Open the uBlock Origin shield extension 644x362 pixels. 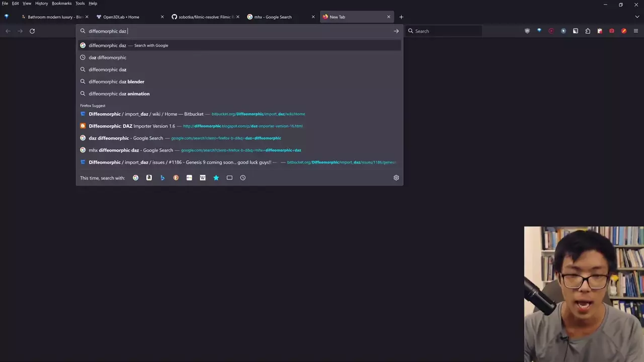[527, 31]
